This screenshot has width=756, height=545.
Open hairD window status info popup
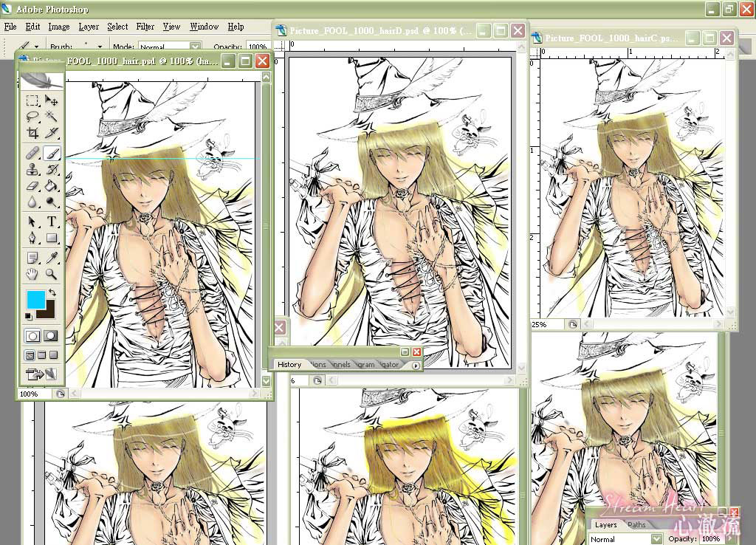point(317,381)
